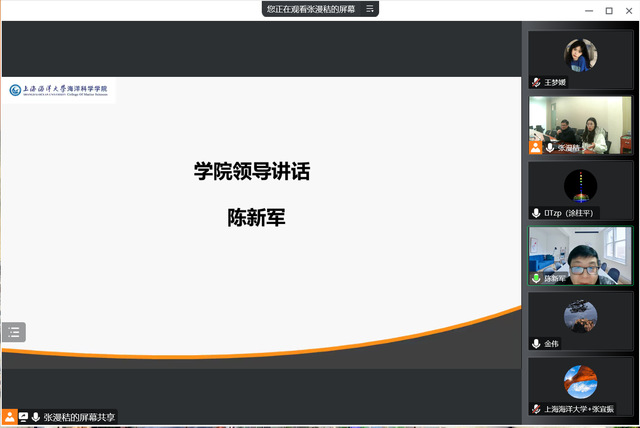Image resolution: width=640 pixels, height=428 pixels.
Task: Click the 张漫秸的屏幕共享 label
Action: pos(80,417)
